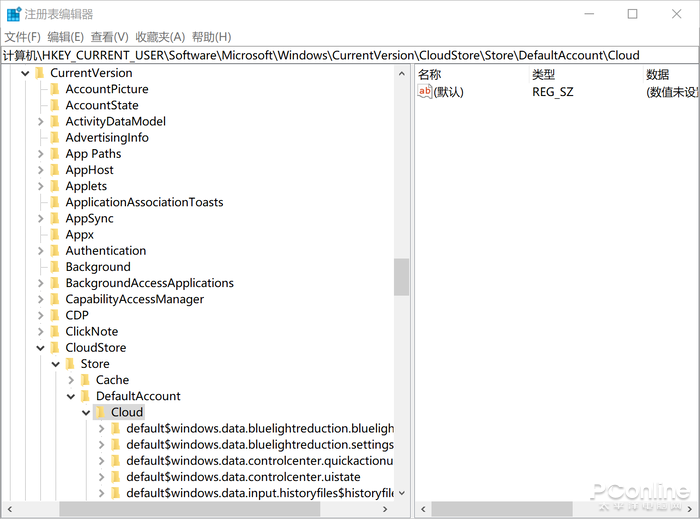Collapse the Cloud key

tap(86, 413)
